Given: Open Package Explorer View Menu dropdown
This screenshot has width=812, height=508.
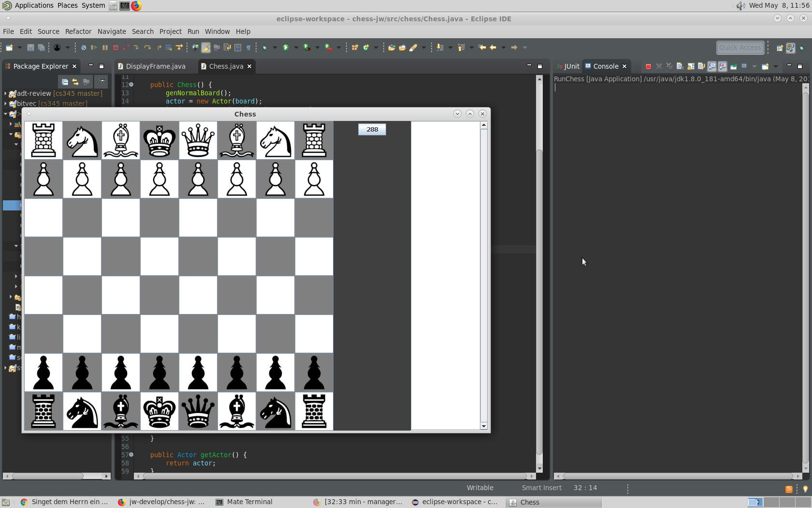Looking at the screenshot, I should pyautogui.click(x=102, y=81).
